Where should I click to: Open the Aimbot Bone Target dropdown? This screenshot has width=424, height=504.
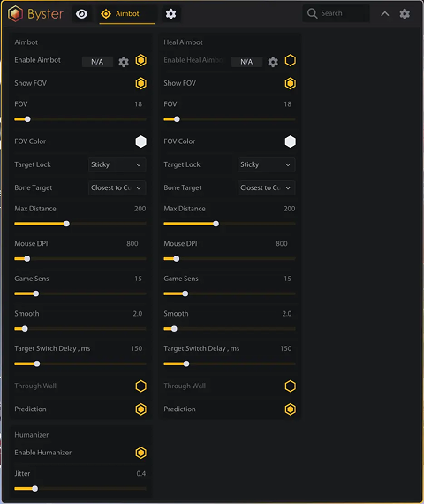[117, 187]
